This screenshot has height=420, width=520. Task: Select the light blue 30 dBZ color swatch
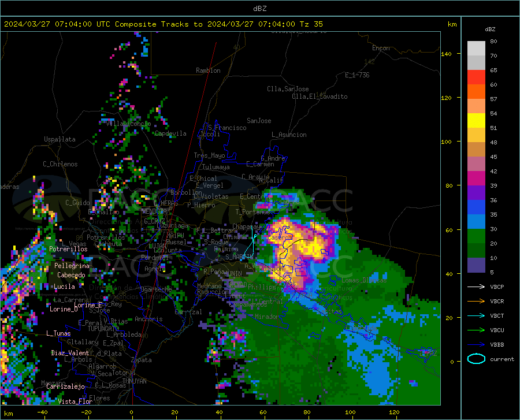[x=476, y=221]
